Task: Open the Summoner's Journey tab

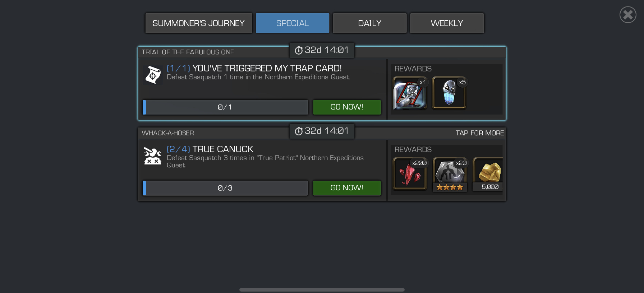Action: [x=199, y=23]
